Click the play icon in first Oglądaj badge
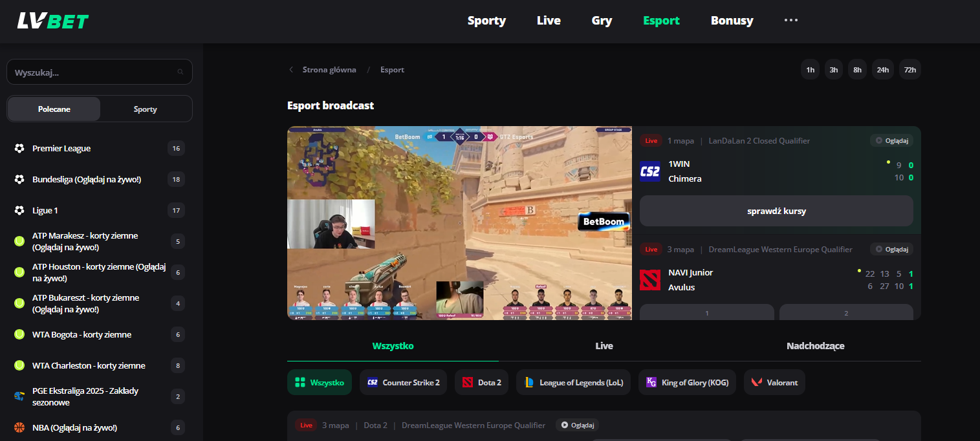 (878, 140)
